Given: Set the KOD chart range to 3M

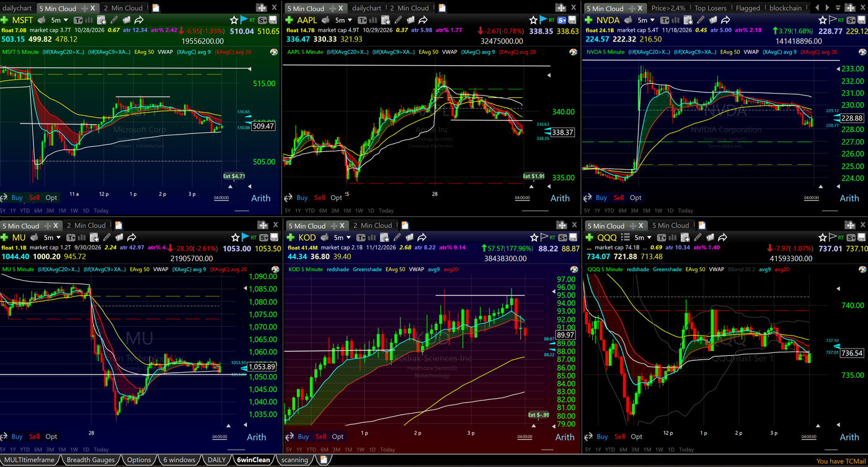Looking at the screenshot, I should tap(336, 450).
